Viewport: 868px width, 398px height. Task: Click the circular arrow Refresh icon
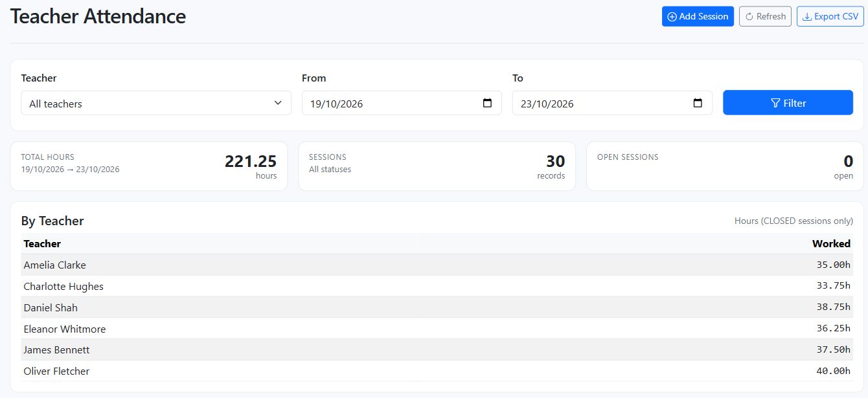(749, 17)
